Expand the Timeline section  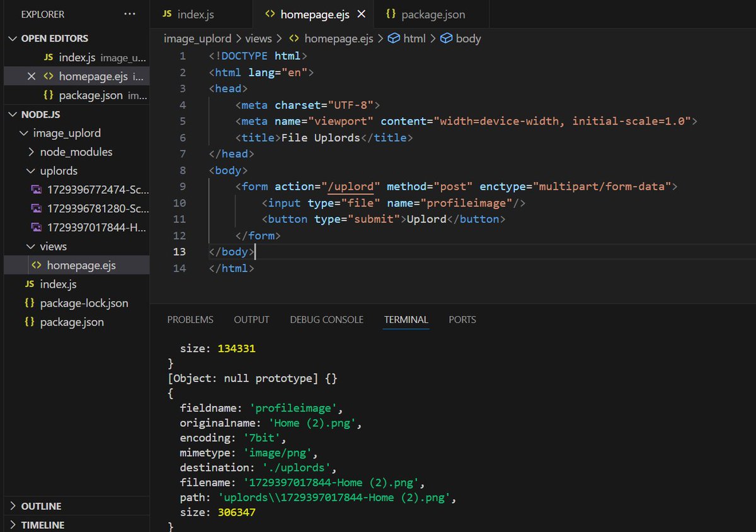[13, 524]
